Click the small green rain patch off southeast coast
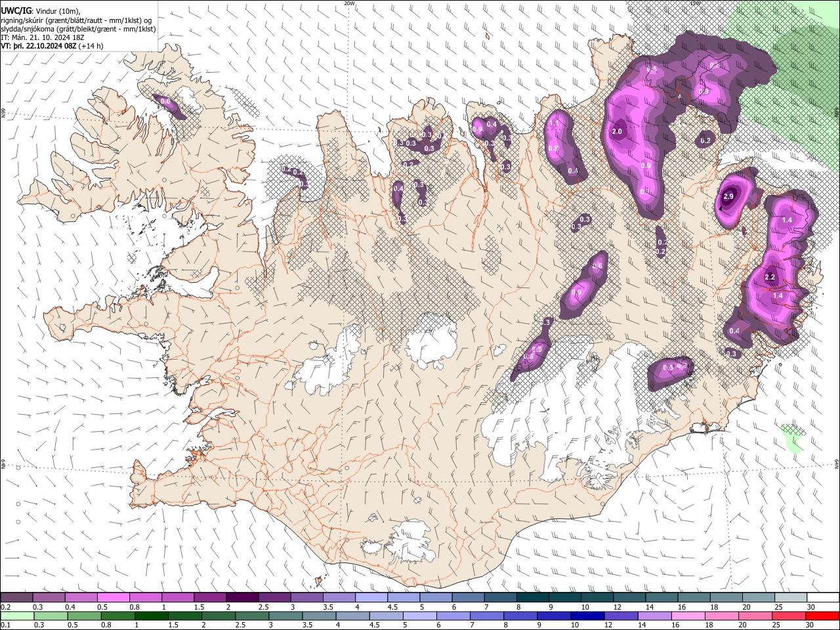 tap(793, 438)
